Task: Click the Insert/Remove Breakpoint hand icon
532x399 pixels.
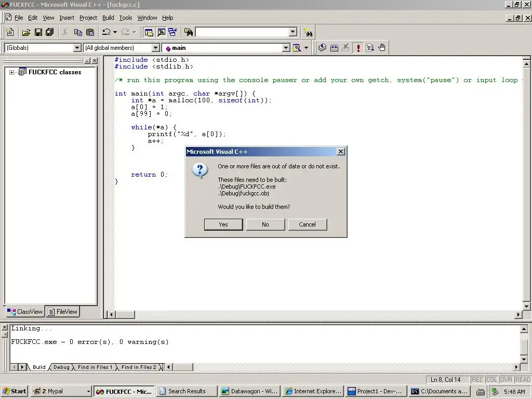Action: [x=382, y=48]
